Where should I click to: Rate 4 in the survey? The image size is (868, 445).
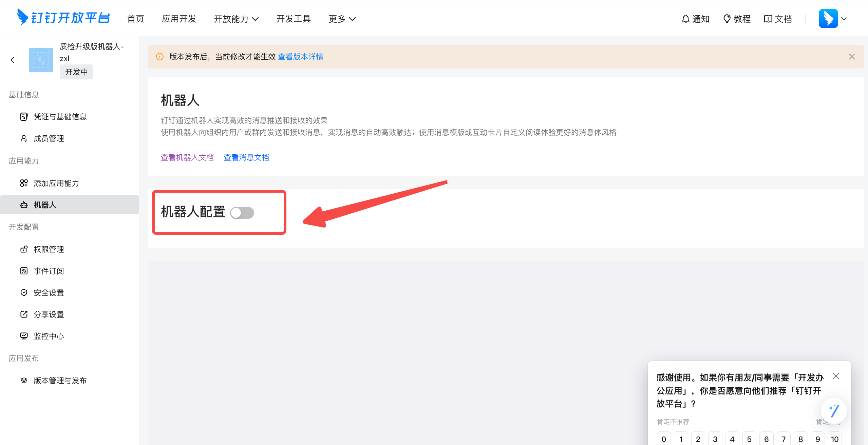[732, 439]
